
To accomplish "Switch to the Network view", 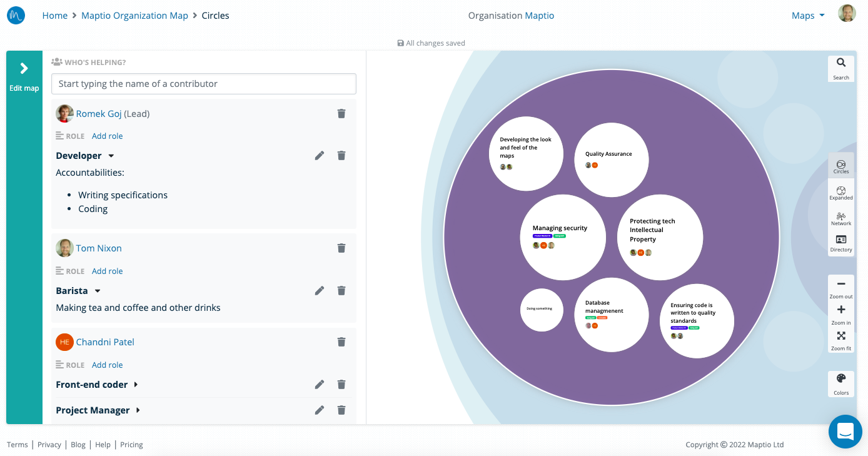I will (840, 218).
